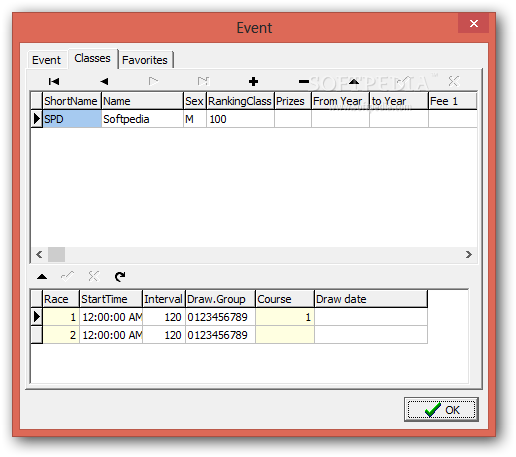The image size is (516, 457).
Task: Click the Name column header
Action: [x=142, y=101]
